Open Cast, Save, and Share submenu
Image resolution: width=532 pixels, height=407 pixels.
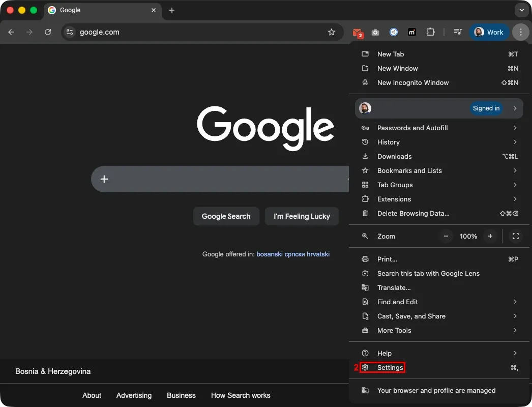[x=439, y=316]
